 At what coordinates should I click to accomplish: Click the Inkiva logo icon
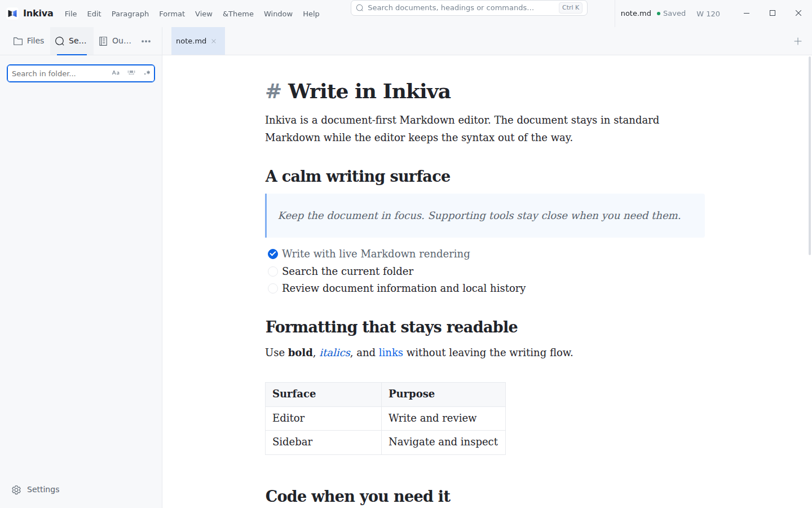click(x=12, y=14)
